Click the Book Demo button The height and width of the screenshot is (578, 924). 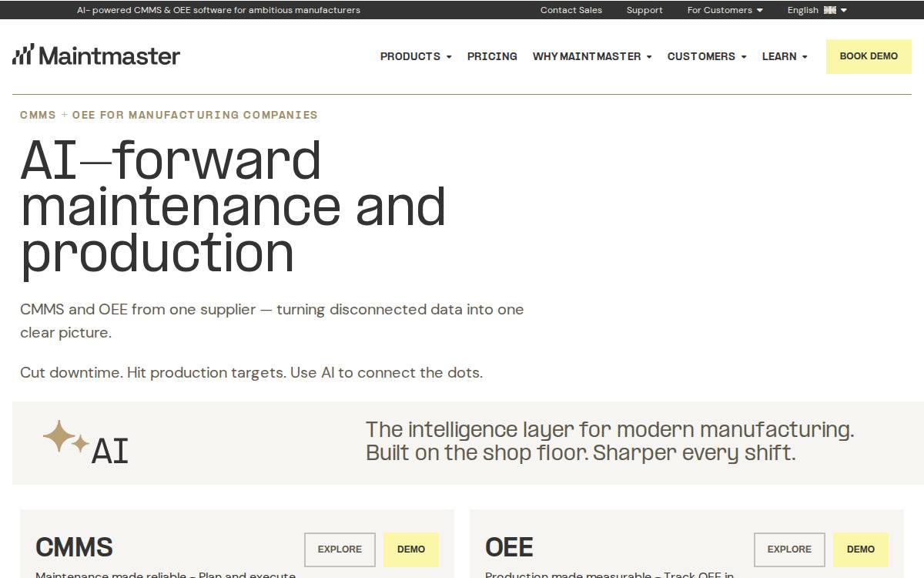click(x=869, y=56)
